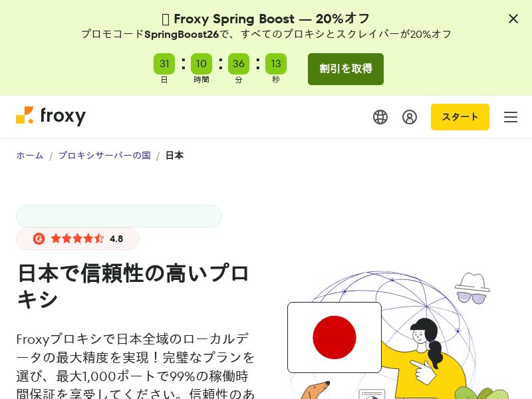Go to ホーム breadcrumb link
Image resolution: width=532 pixels, height=399 pixels.
tap(30, 156)
